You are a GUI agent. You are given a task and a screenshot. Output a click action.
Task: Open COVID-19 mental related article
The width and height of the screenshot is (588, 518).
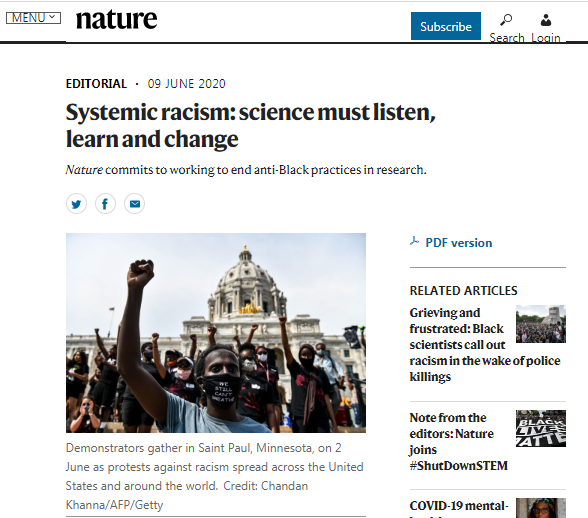[x=459, y=507]
